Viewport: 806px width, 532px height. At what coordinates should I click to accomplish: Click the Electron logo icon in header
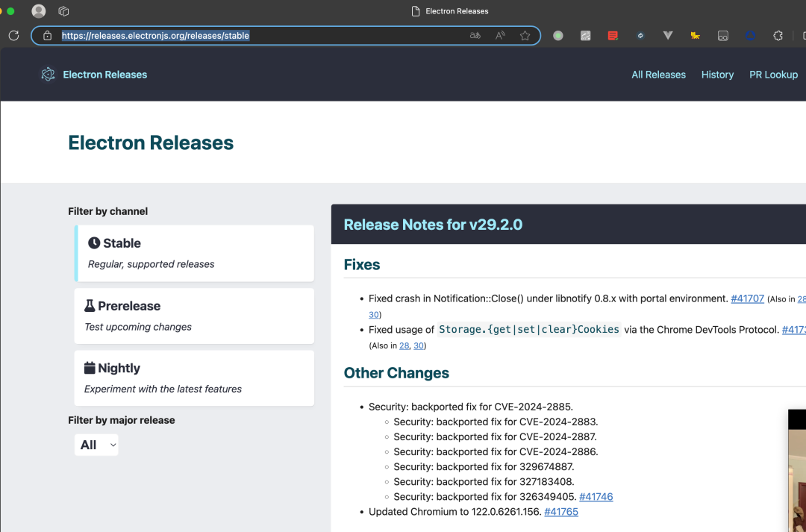[x=48, y=75]
